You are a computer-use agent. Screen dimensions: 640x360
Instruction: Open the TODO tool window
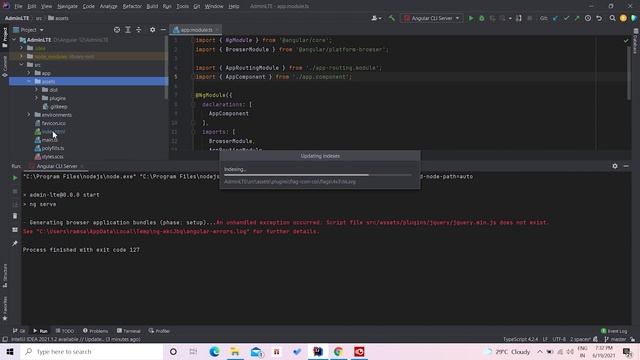pos(64,331)
